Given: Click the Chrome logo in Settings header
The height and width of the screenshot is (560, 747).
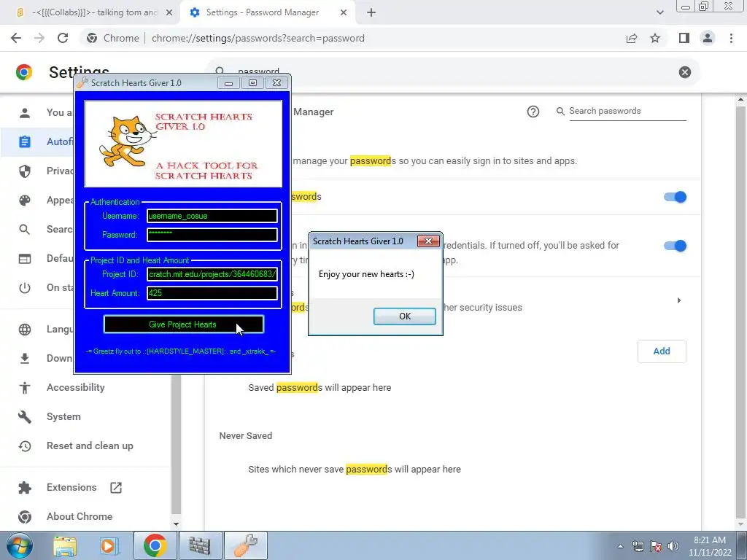Looking at the screenshot, I should pos(24,72).
